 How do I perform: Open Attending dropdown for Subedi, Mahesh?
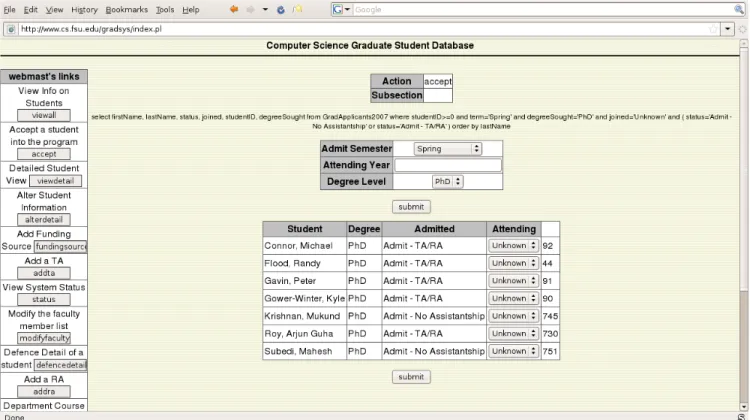click(x=513, y=351)
